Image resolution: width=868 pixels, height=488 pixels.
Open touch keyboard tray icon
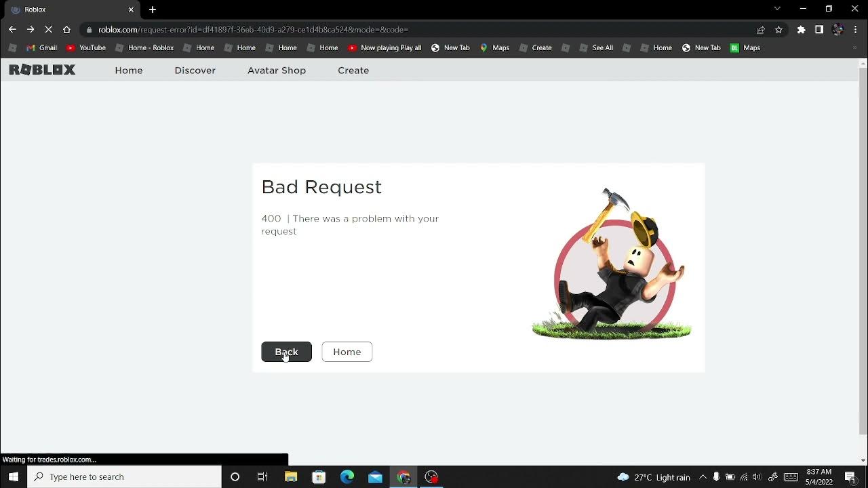coord(791,477)
